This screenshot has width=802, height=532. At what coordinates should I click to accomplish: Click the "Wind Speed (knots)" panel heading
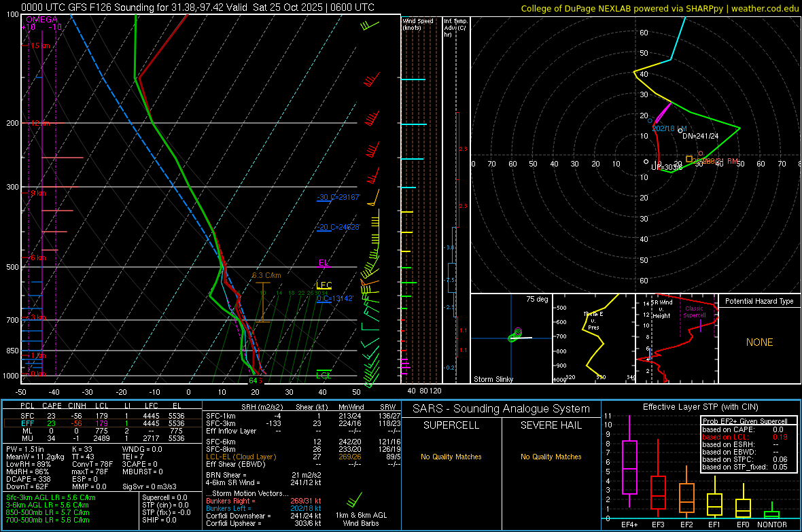417,24
